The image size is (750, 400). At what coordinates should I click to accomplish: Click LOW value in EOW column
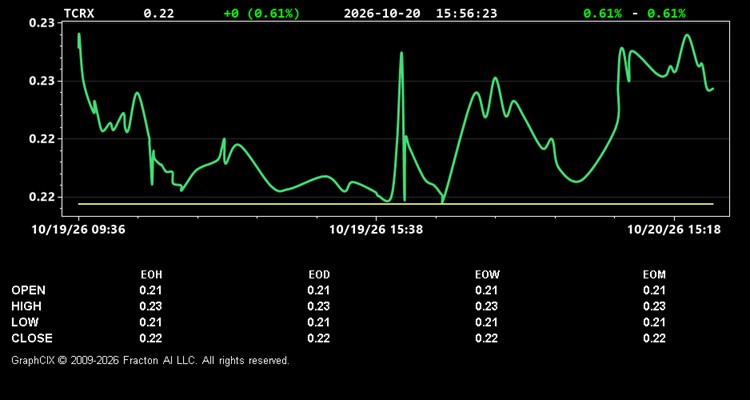[486, 322]
